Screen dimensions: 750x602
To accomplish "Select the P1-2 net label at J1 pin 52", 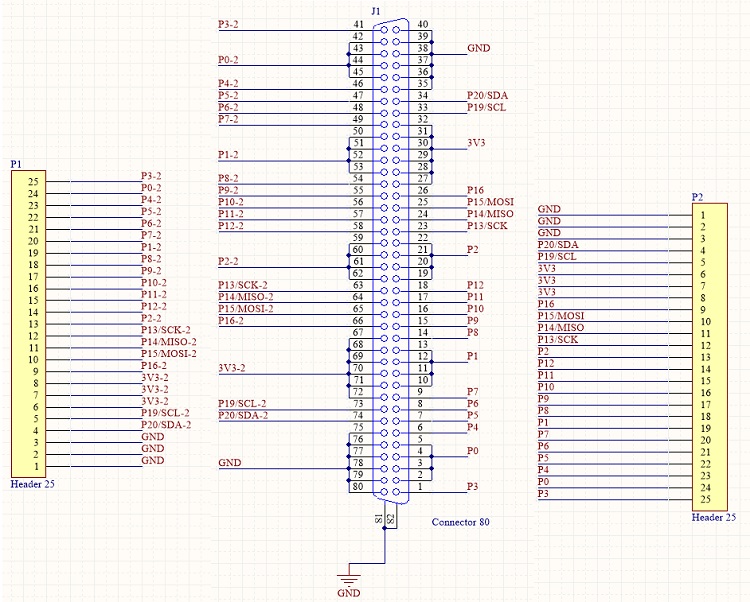I will click(x=228, y=155).
